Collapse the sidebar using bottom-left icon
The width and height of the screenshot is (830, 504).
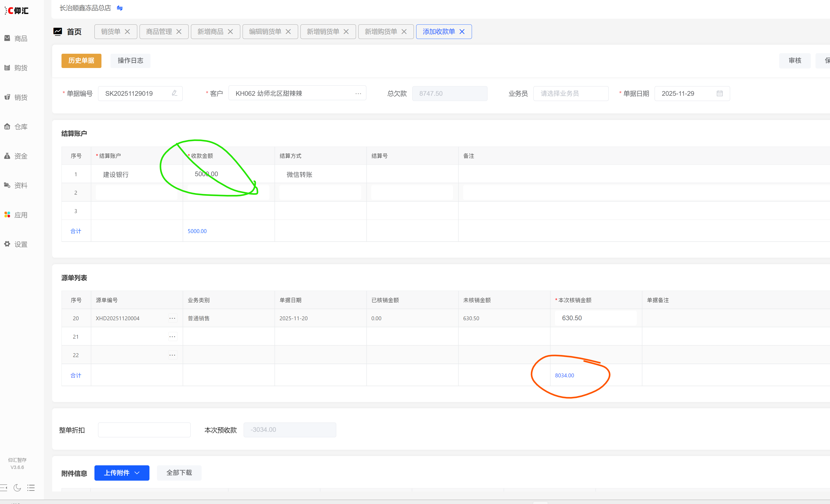4,487
